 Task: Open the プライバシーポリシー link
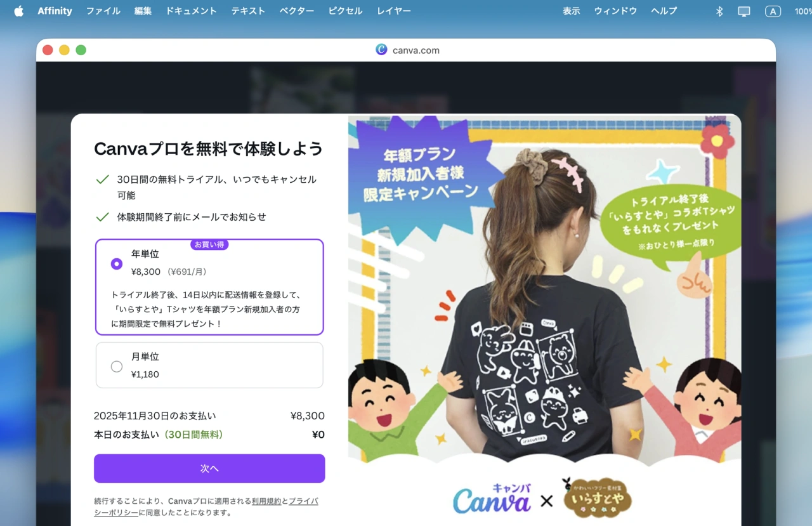pos(303,501)
